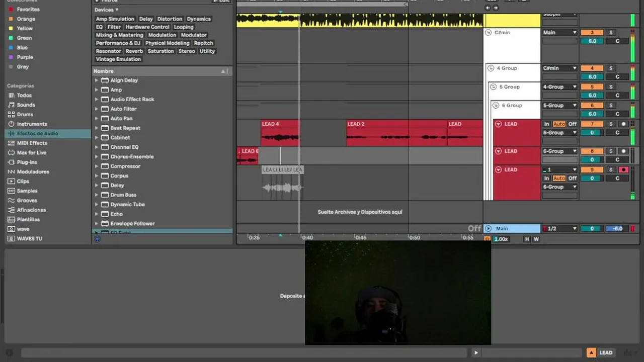Open the Devices filter dropdown

coord(107,10)
